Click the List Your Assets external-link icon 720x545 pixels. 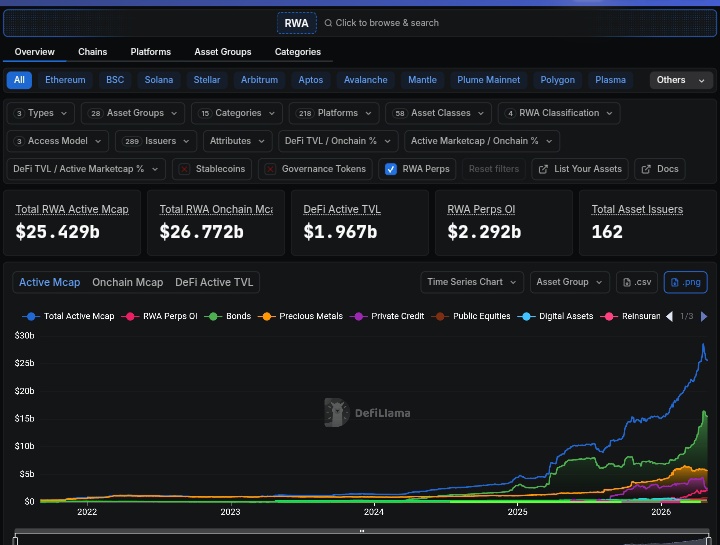(x=543, y=169)
